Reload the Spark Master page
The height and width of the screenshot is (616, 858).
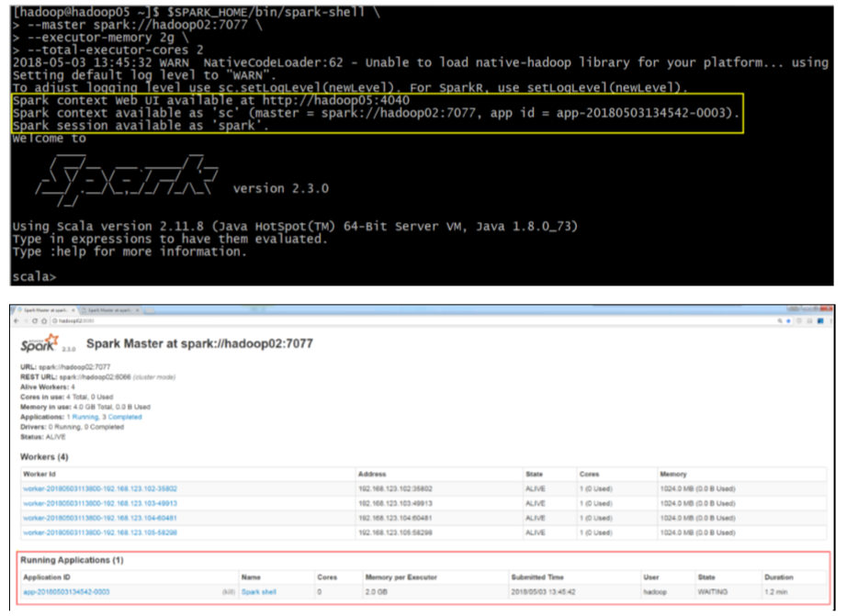click(35, 321)
